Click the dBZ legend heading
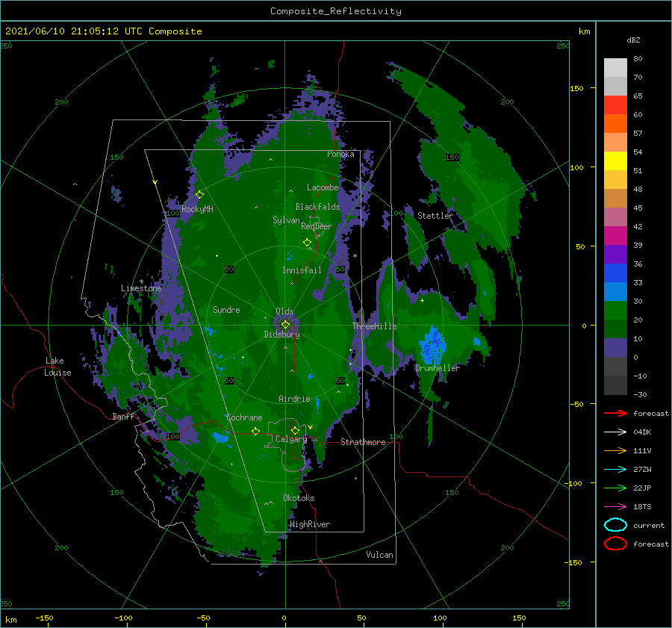Viewport: 672px width, 628px height. coord(633,40)
